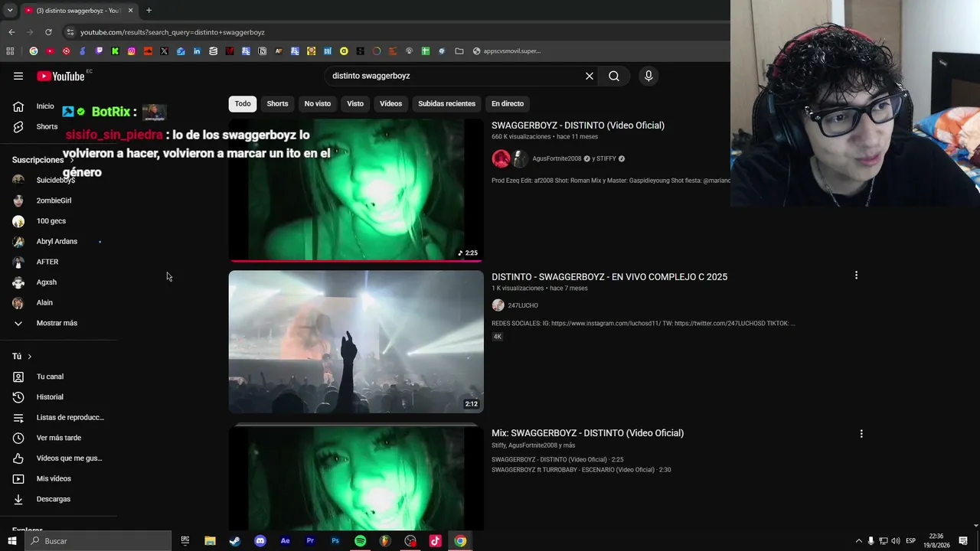
Task: Open options menu for EN VIVO video
Action: point(856,275)
